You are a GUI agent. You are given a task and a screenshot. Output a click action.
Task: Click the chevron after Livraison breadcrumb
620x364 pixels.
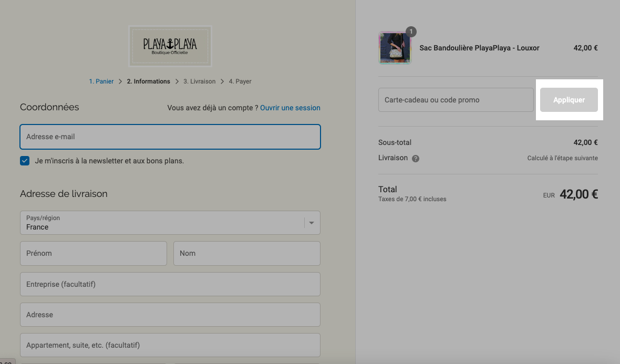pos(222,81)
